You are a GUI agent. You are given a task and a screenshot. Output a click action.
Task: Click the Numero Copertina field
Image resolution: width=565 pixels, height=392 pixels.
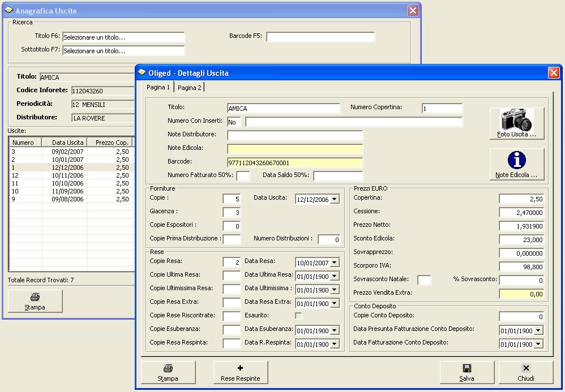(442, 109)
